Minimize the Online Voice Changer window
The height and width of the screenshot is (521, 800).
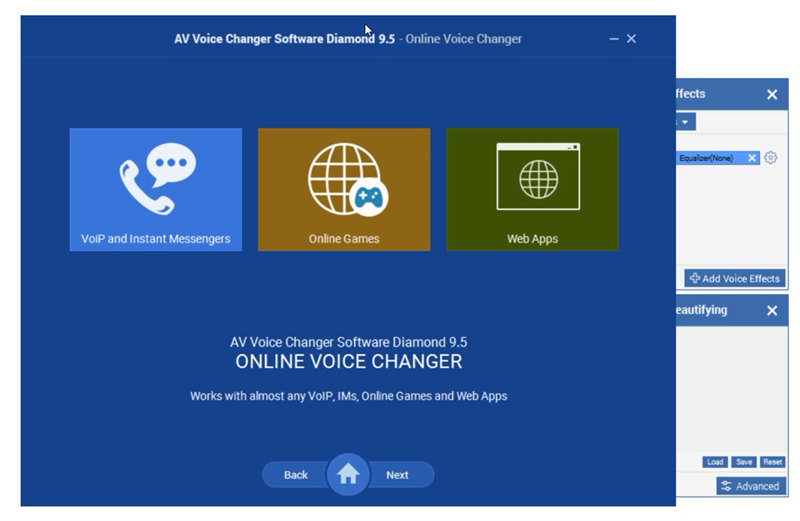[614, 39]
